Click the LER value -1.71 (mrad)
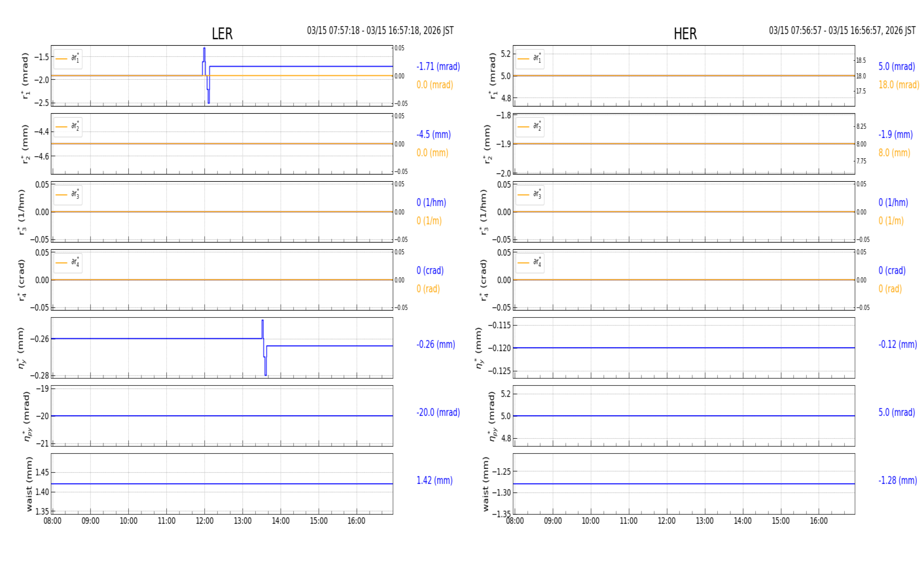This screenshot has width=924, height=565. [x=438, y=67]
